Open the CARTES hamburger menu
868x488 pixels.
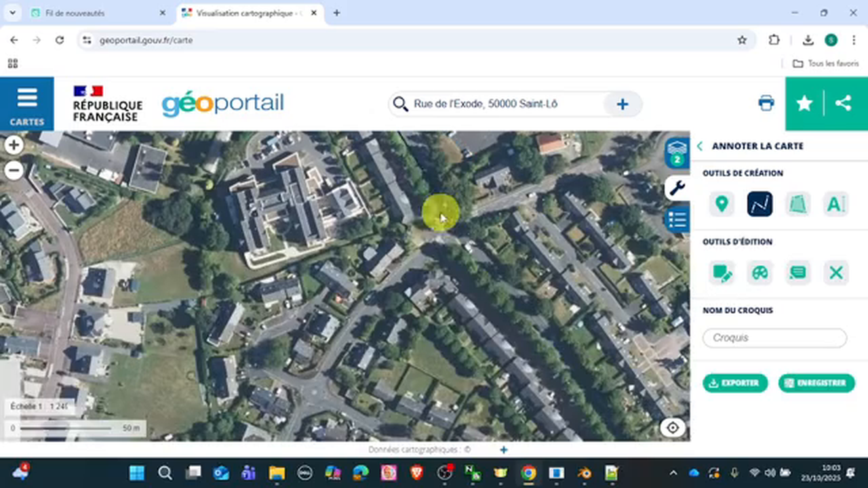point(27,103)
